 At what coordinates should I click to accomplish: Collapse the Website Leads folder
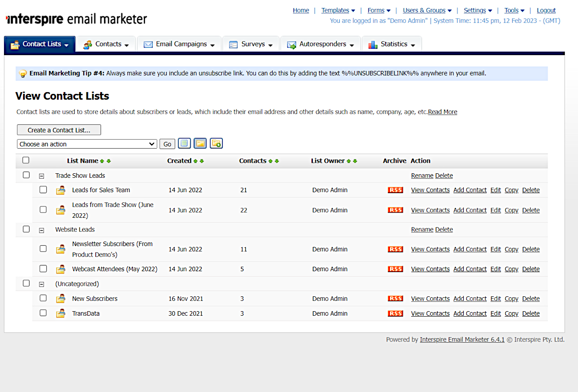tap(41, 230)
